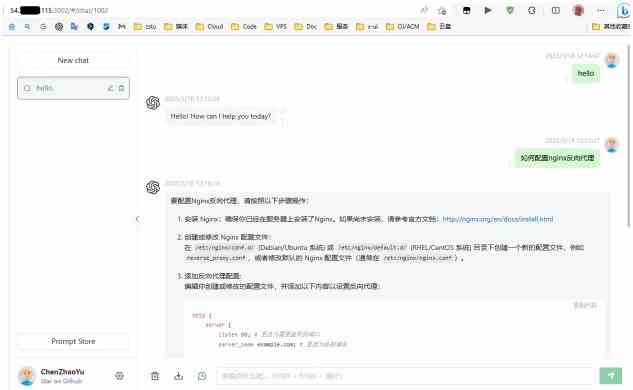Screen dimensions: 633x390
Task: Select the green nginx question bubble
Action: pos(557,158)
